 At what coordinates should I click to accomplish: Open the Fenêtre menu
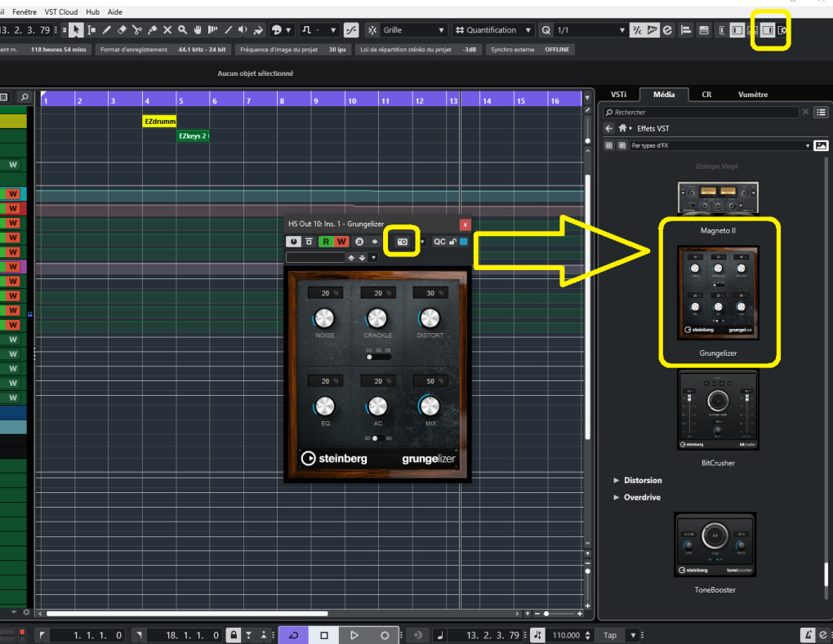click(x=24, y=11)
